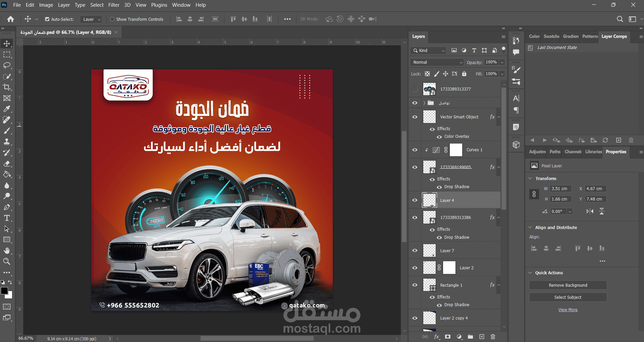The image size is (644, 342).
Task: Click the Select Subject button
Action: coord(568,297)
